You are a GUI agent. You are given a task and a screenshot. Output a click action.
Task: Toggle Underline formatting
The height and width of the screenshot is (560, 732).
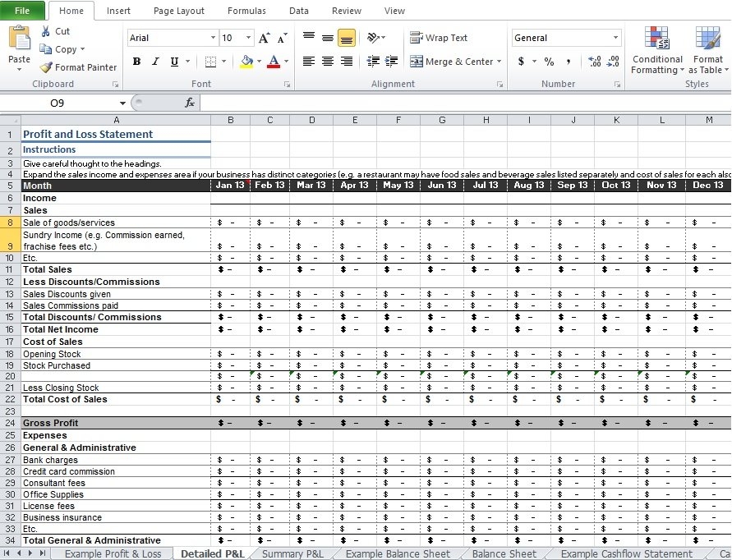point(173,61)
